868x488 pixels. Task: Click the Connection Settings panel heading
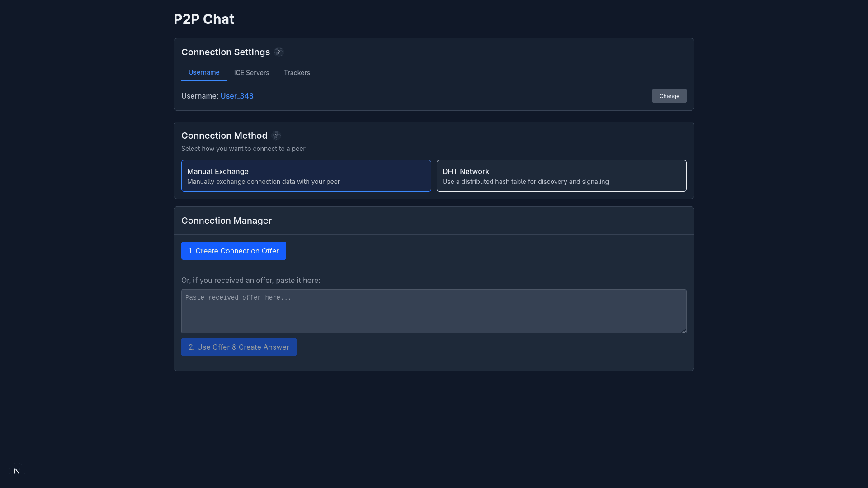pyautogui.click(x=226, y=52)
